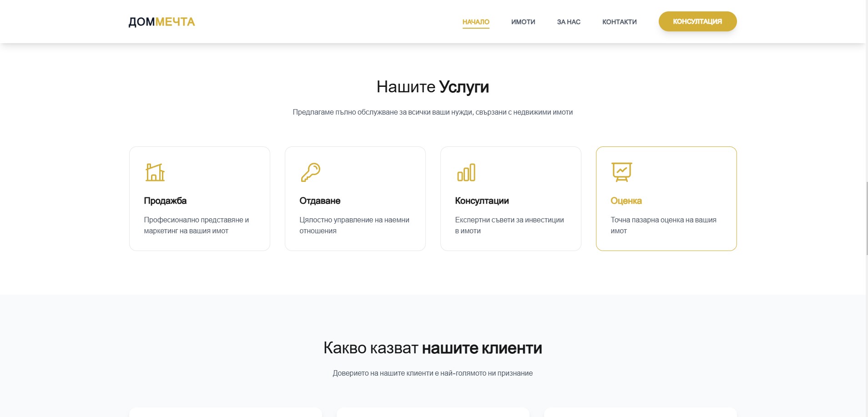The image size is (868, 417).
Task: Select the active НАЧАЛО menu item
Action: [x=476, y=21]
